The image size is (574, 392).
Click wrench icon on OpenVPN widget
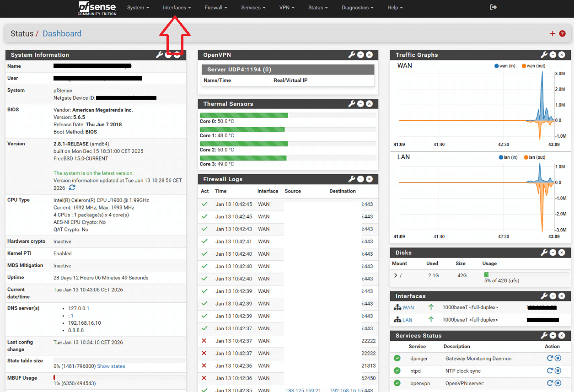(x=352, y=55)
